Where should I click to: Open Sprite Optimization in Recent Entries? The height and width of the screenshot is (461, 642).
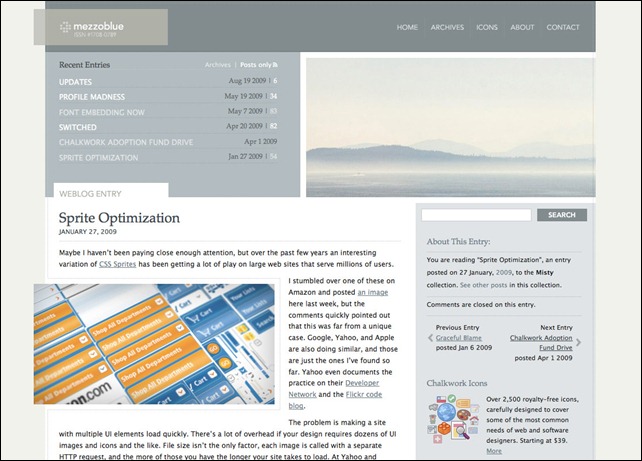tap(98, 158)
